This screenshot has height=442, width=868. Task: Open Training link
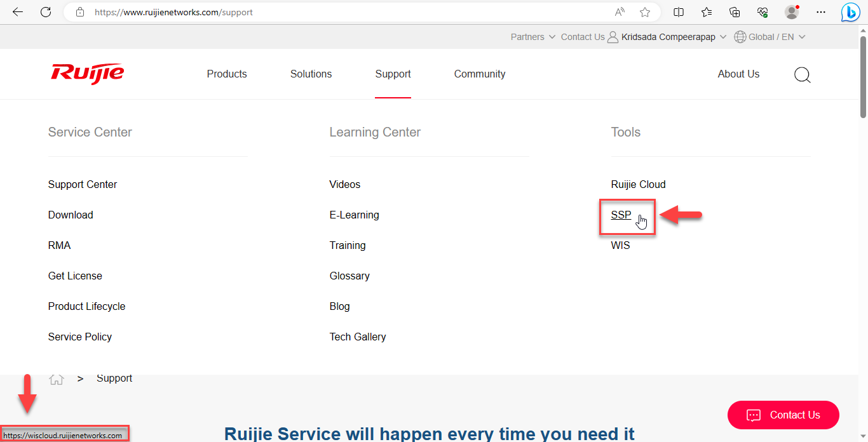pyautogui.click(x=348, y=245)
